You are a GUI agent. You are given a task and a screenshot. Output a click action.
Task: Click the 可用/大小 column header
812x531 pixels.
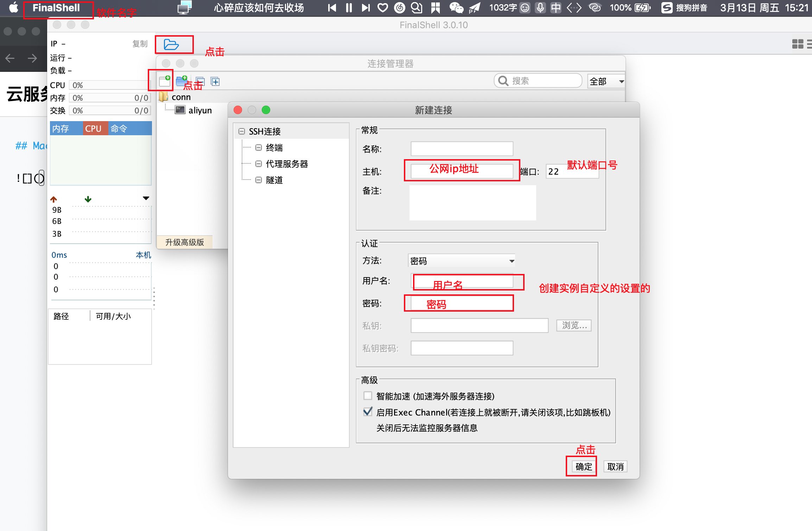[x=113, y=316]
